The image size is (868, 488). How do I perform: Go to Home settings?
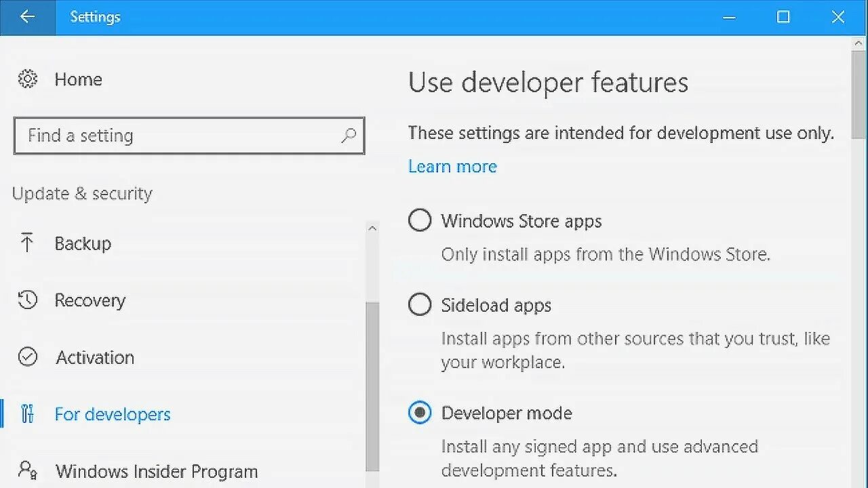click(78, 79)
